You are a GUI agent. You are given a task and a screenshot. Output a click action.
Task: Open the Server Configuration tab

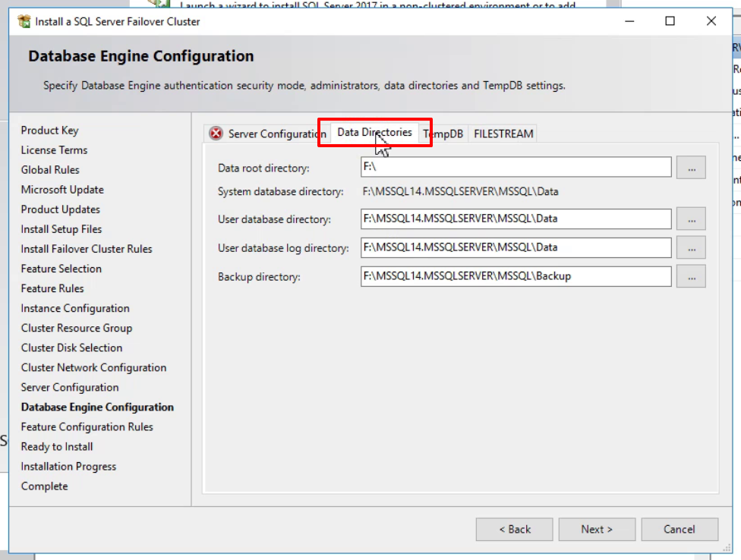click(x=267, y=134)
